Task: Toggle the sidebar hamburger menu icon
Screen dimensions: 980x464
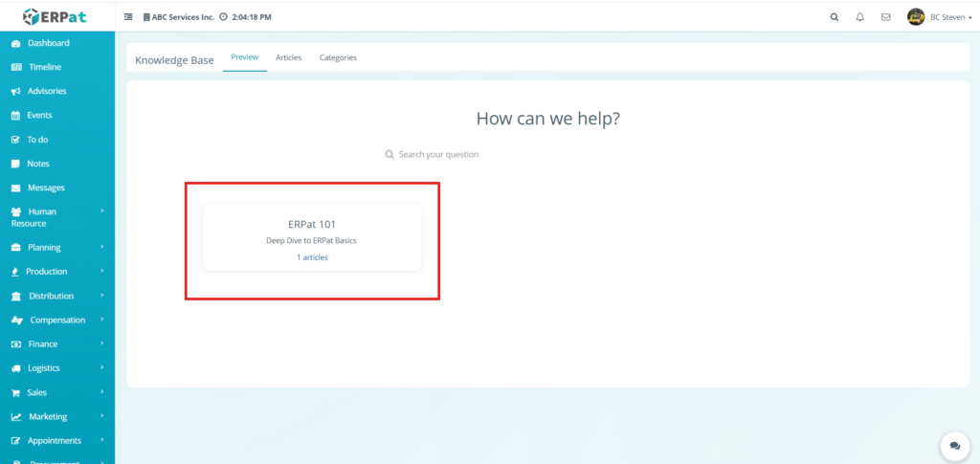Action: click(x=129, y=17)
